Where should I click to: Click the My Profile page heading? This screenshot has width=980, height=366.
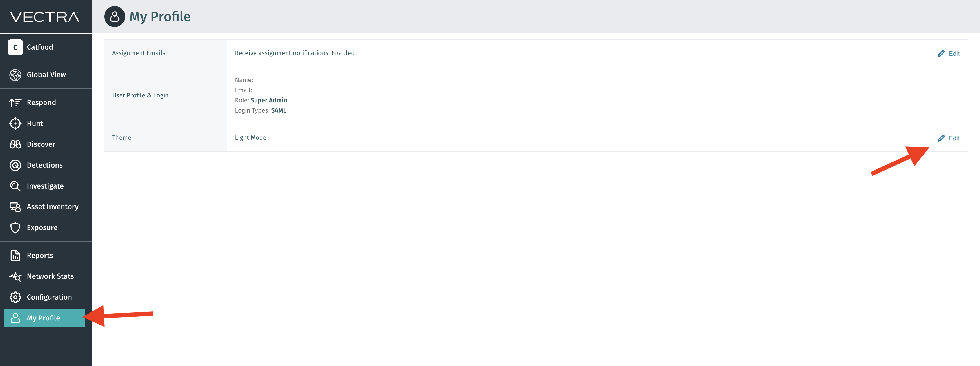tap(160, 17)
